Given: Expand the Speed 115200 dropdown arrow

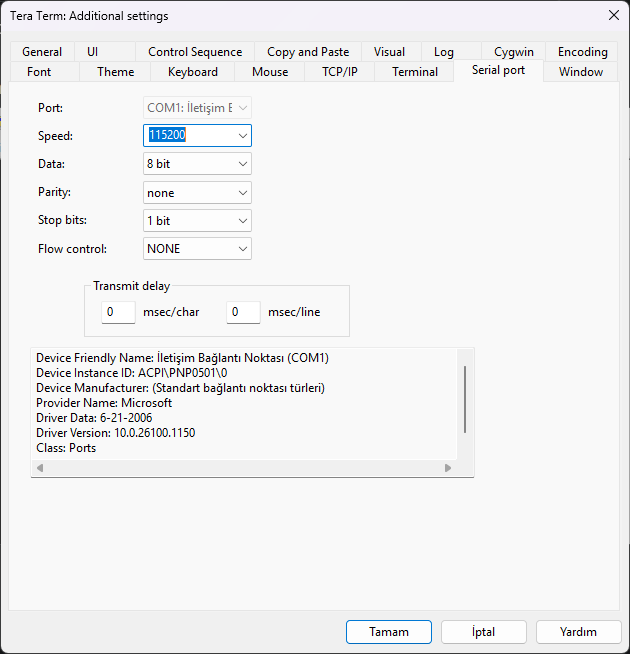Looking at the screenshot, I should point(242,136).
